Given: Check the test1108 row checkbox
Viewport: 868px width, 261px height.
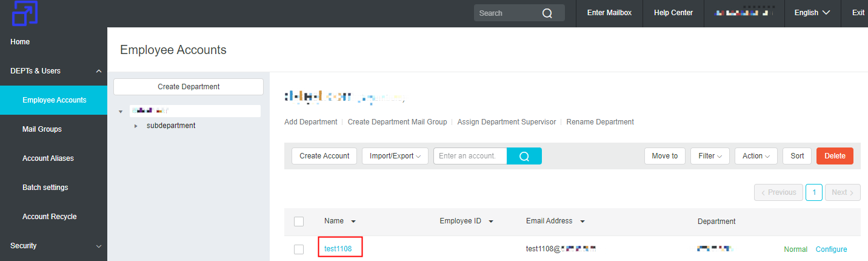Looking at the screenshot, I should tap(299, 249).
